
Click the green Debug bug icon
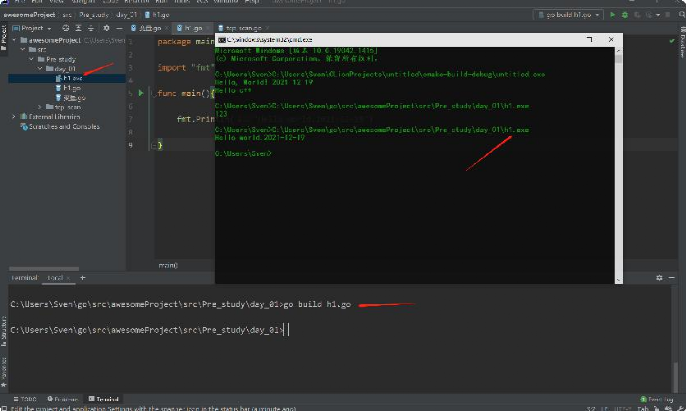point(626,15)
